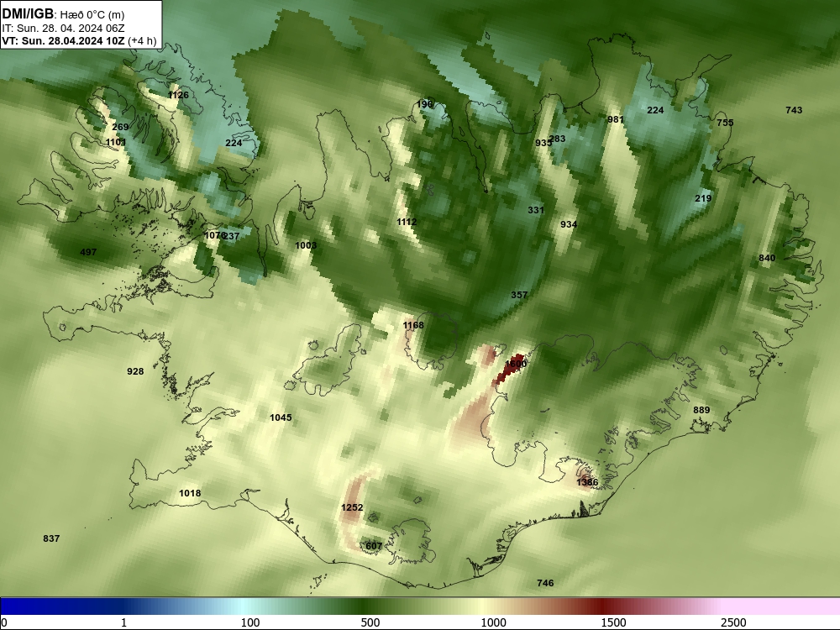Select the 357 height value
The height and width of the screenshot is (630, 840).
click(x=519, y=295)
